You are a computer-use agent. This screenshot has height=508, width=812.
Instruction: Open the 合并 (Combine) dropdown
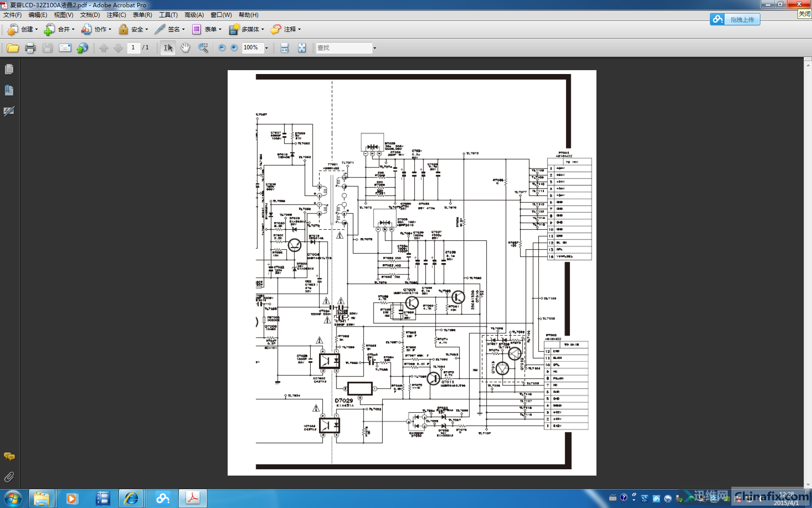[59, 30]
